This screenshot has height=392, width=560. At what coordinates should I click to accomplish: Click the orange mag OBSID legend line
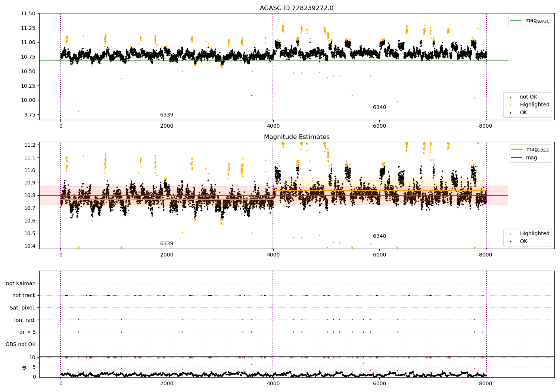[517, 149]
